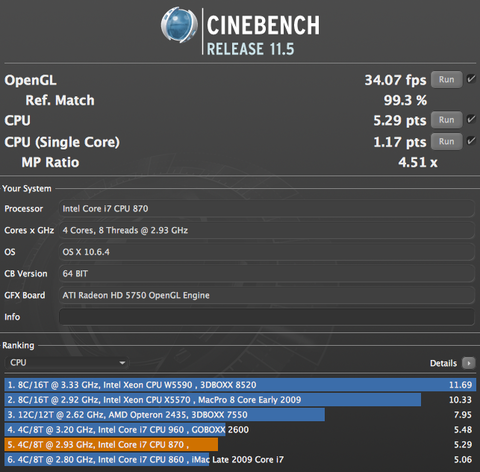Run the CPU benchmark
Image resolution: width=480 pixels, height=472 pixels.
tap(446, 120)
